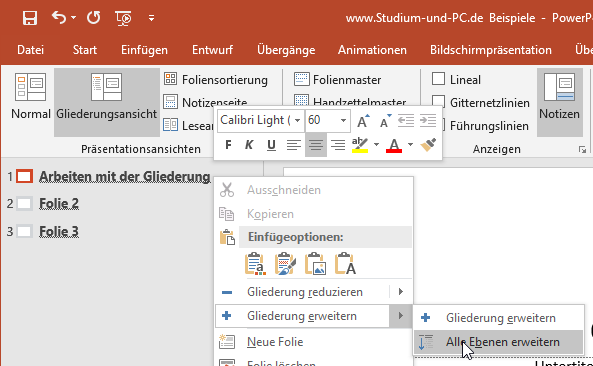Image resolution: width=593 pixels, height=366 pixels.
Task: Open Customize Quick Access Toolbar dropdown
Action: pos(151,18)
